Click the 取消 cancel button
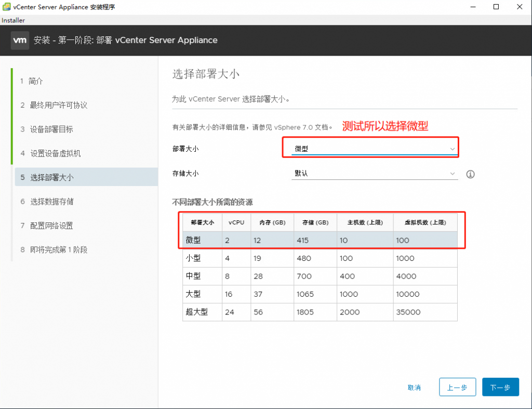The width and height of the screenshot is (532, 409). [x=414, y=387]
